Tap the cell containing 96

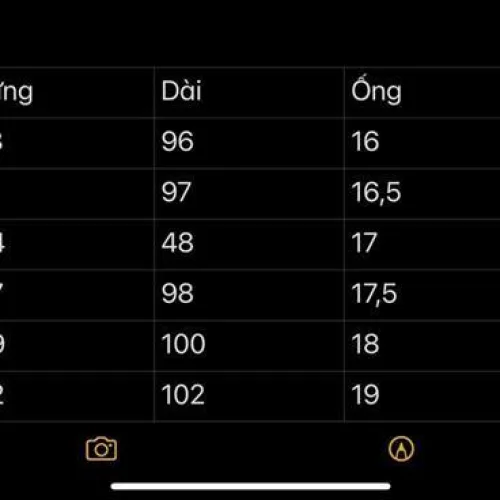249,143
